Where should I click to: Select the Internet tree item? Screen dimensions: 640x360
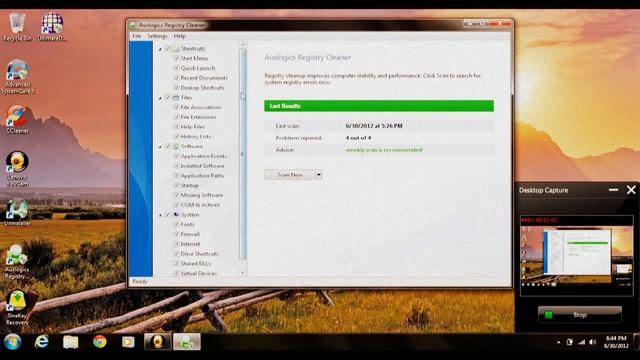pyautogui.click(x=190, y=244)
